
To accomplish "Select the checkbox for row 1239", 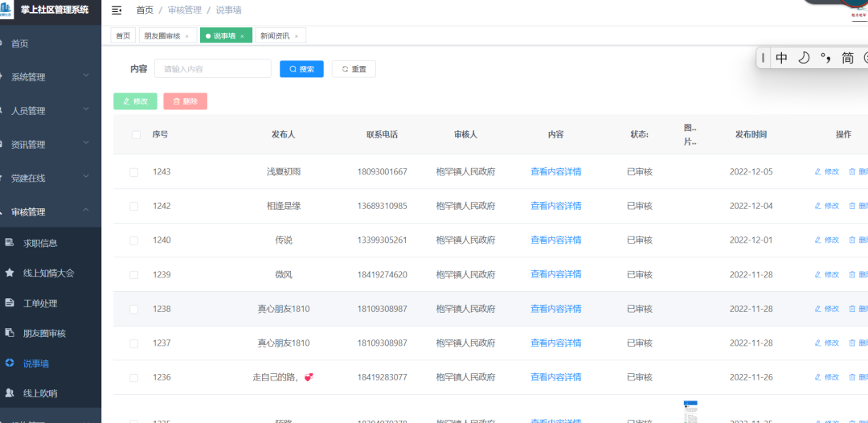I will [x=134, y=275].
